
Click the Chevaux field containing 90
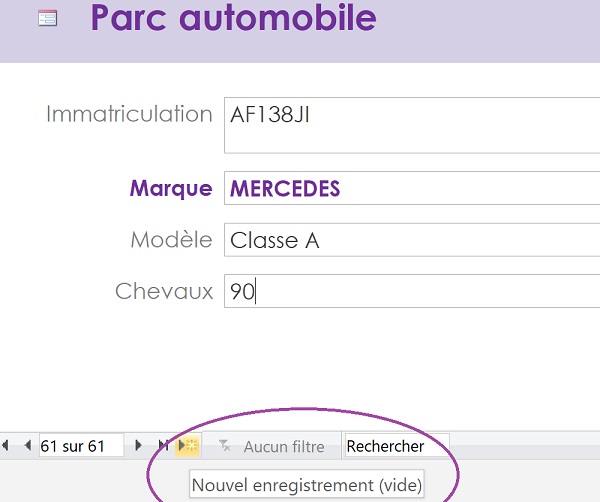(412, 291)
